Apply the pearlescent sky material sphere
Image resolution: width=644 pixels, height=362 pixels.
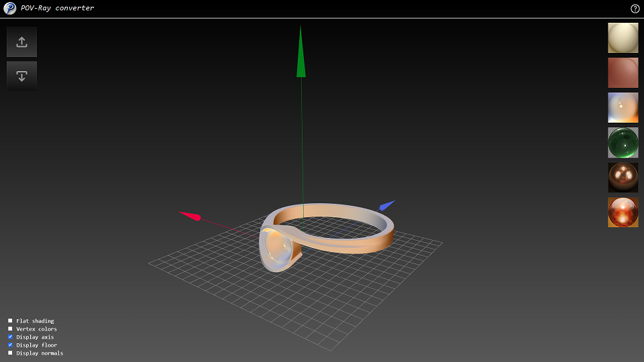point(623,108)
